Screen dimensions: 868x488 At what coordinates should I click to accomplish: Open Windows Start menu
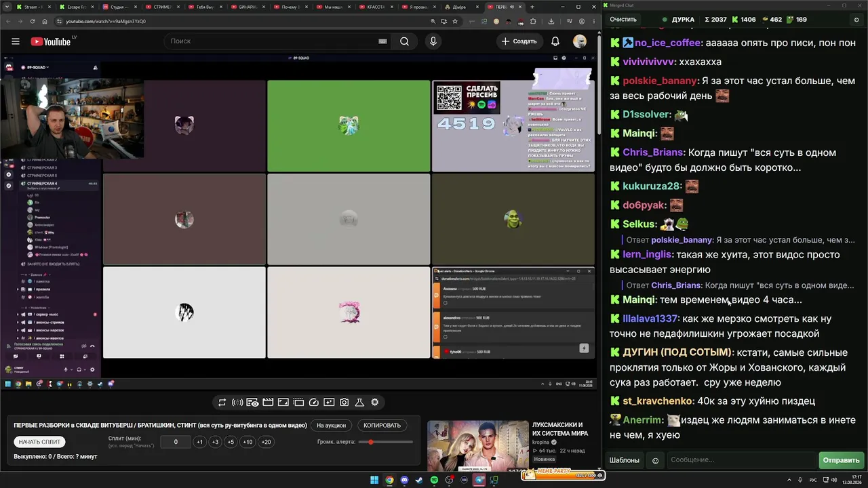point(374,480)
